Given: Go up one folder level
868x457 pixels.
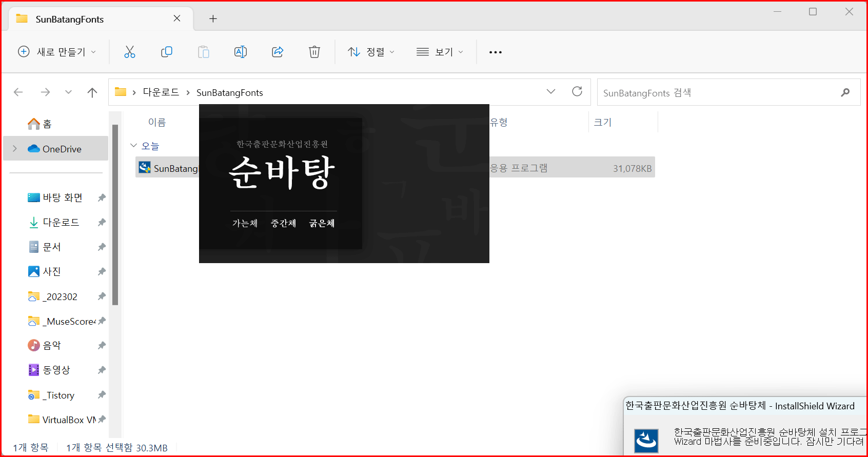Looking at the screenshot, I should [x=92, y=92].
